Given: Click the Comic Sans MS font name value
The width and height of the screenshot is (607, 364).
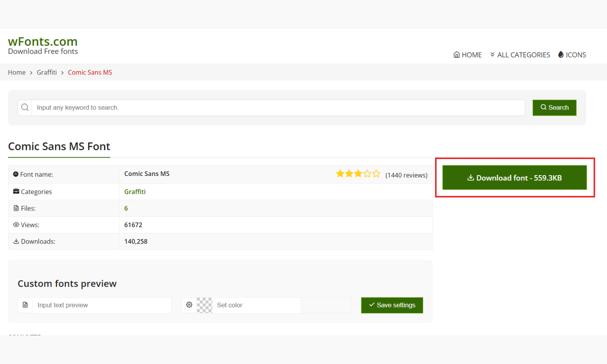Looking at the screenshot, I should point(147,174).
